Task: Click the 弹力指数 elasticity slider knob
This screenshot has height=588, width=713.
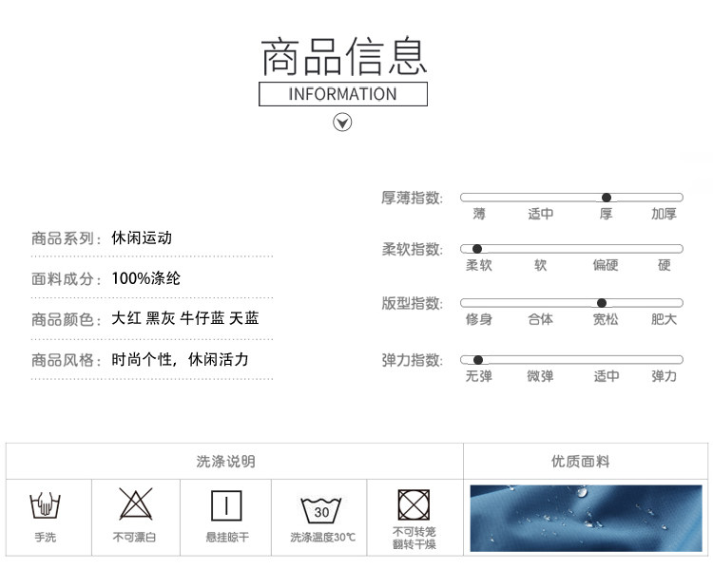Action: 478,360
